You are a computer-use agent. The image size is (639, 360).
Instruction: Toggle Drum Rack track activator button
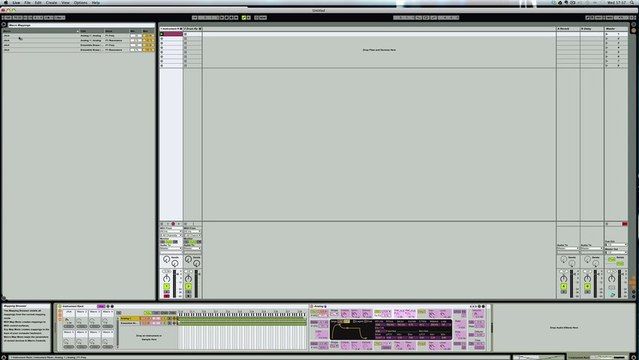coord(188,287)
